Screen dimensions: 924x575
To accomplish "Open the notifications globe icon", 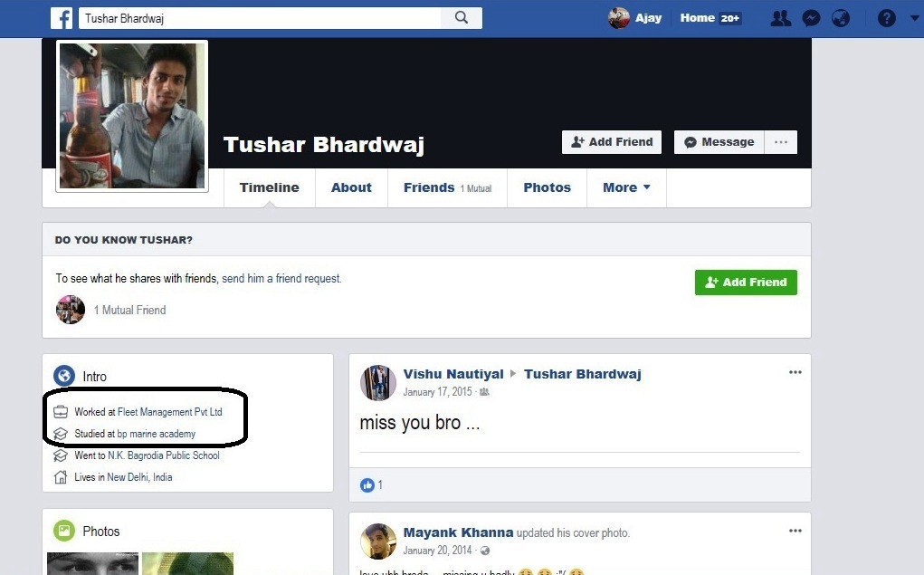I will pos(841,18).
